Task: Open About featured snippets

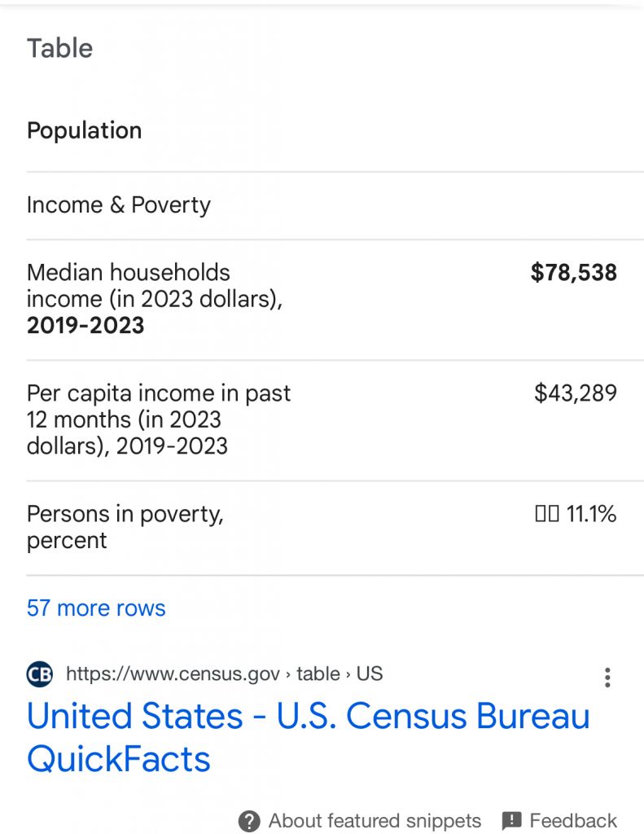Action: click(x=375, y=820)
